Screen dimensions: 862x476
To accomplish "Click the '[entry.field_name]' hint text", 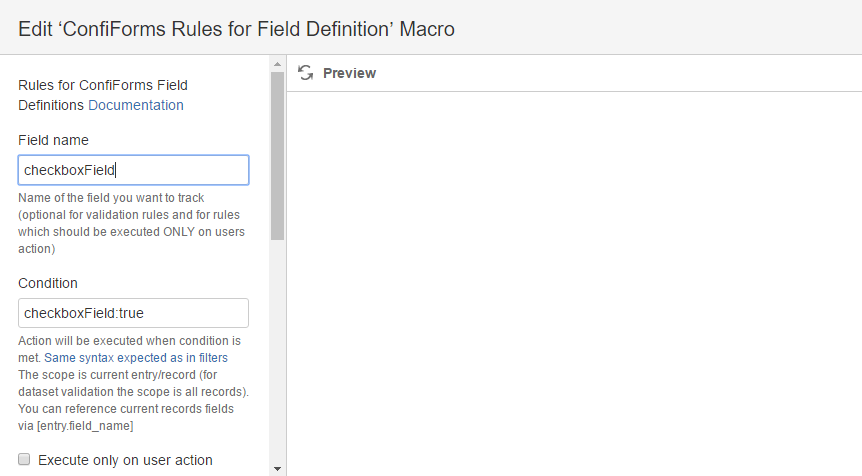I will tap(85, 426).
